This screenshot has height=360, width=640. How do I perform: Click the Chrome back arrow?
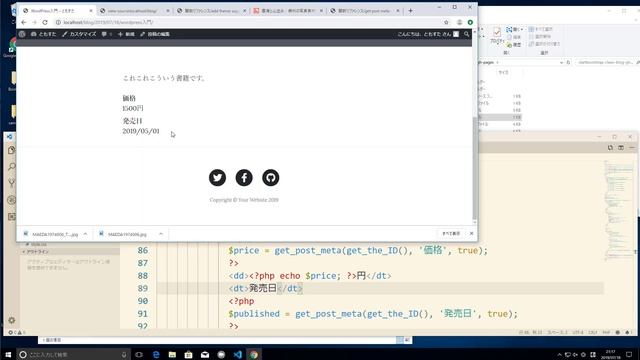point(24,22)
